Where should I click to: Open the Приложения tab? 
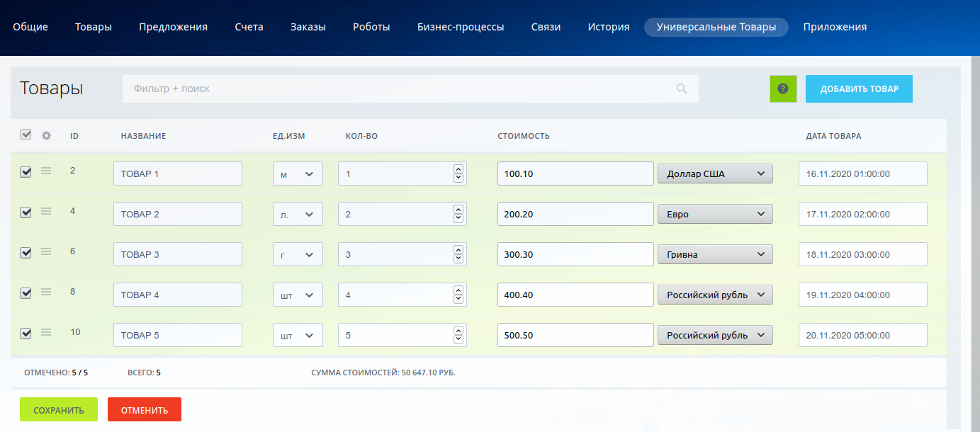tap(835, 27)
